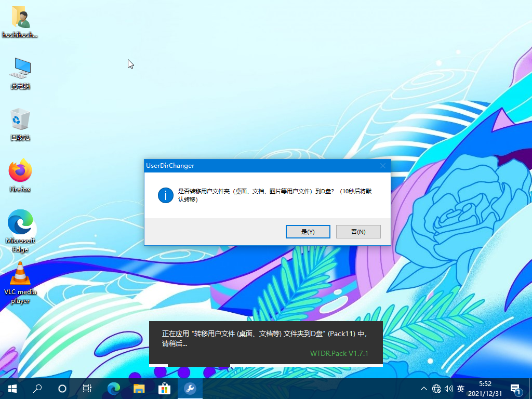This screenshot has height=399, width=532.
Task: Open File Explorer from the taskbar
Action: point(139,389)
